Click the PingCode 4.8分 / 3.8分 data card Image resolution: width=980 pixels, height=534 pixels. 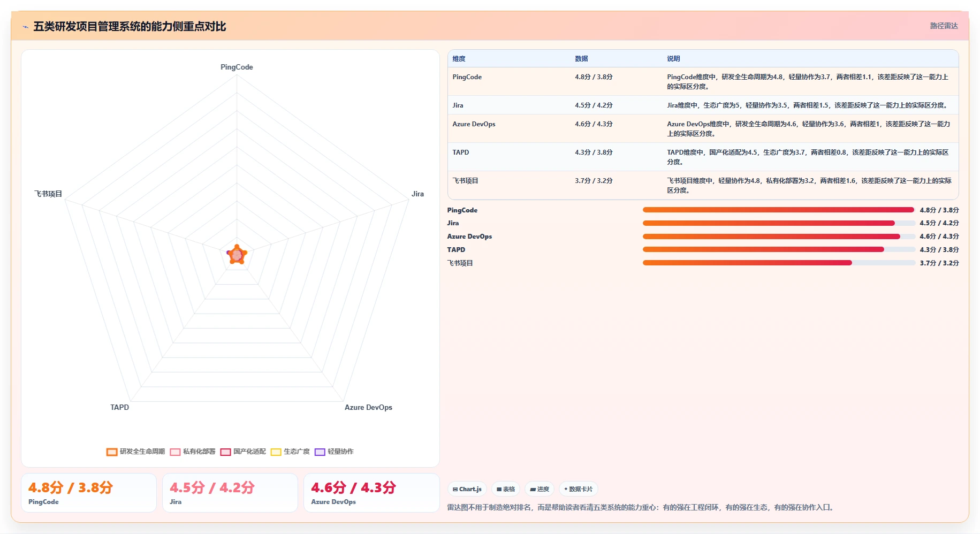point(89,493)
